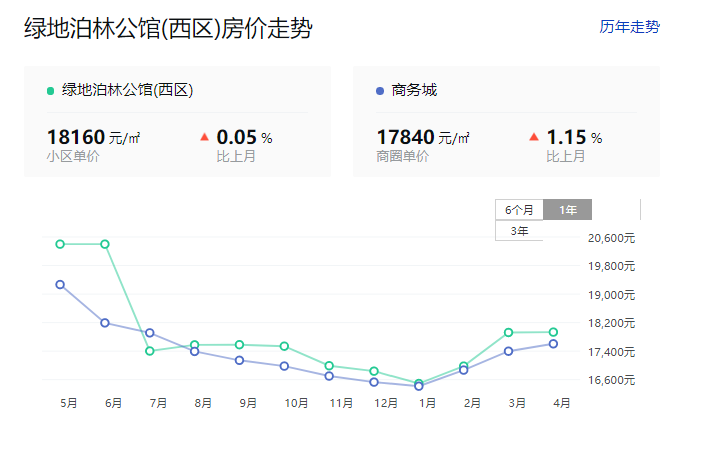Open the 历年走势 link

click(629, 27)
